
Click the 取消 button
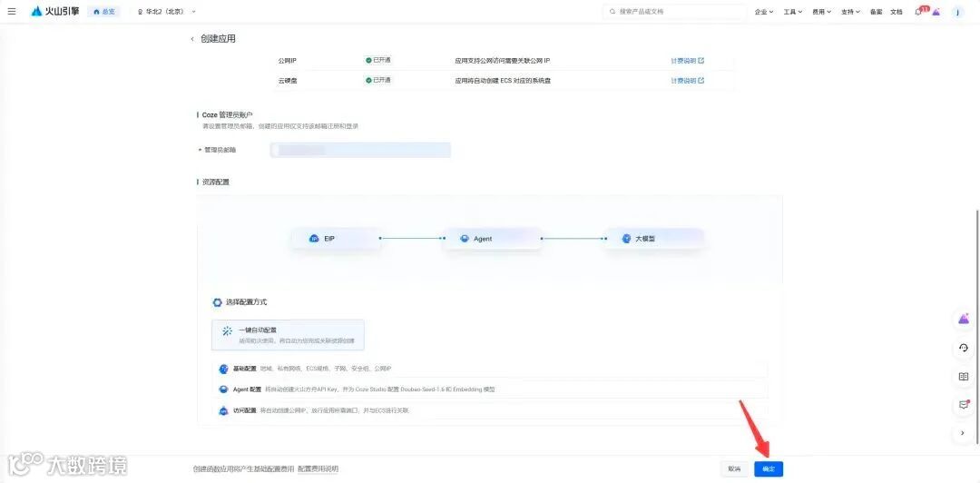(x=734, y=469)
